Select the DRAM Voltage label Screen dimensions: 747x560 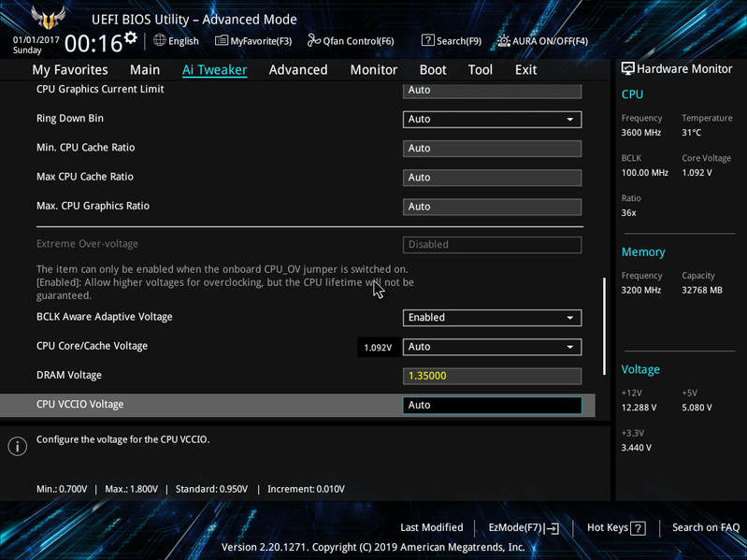[x=69, y=375]
